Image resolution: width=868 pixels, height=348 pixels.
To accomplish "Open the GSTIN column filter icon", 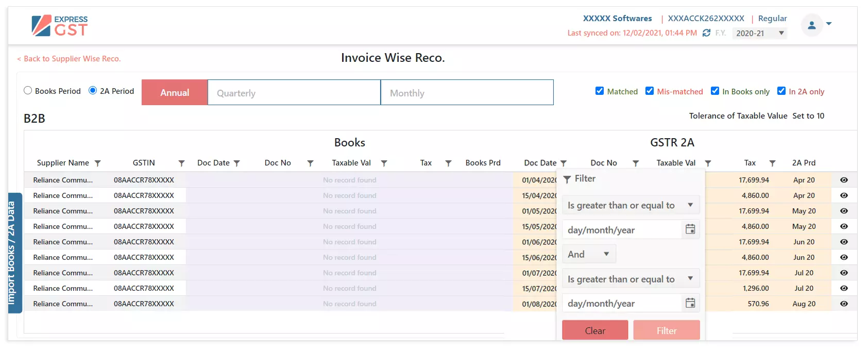I will 181,163.
